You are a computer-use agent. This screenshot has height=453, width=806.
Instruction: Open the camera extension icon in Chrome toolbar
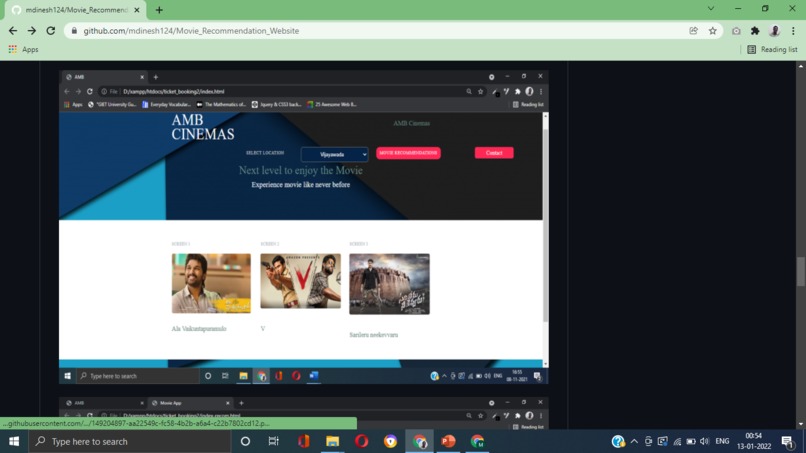[736, 31]
